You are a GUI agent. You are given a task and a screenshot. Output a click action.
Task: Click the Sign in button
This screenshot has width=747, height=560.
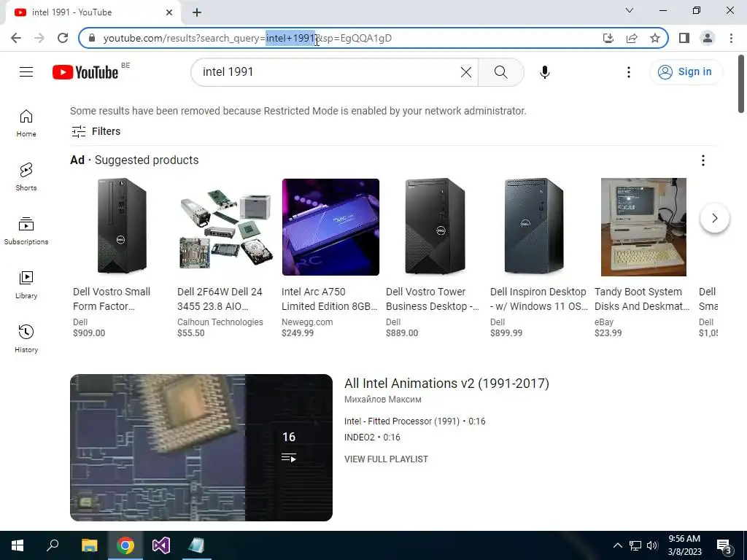tap(686, 72)
